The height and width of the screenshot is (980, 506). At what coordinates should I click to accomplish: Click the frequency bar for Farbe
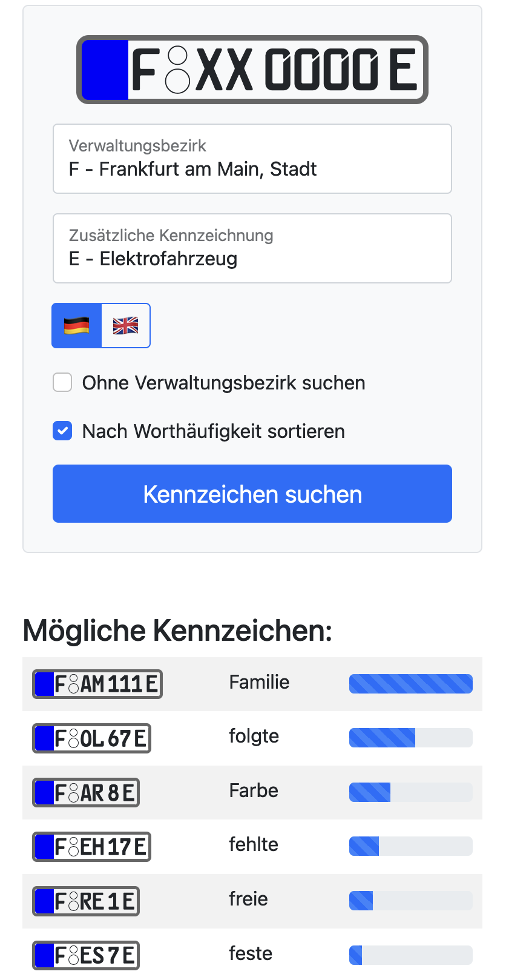coord(410,792)
